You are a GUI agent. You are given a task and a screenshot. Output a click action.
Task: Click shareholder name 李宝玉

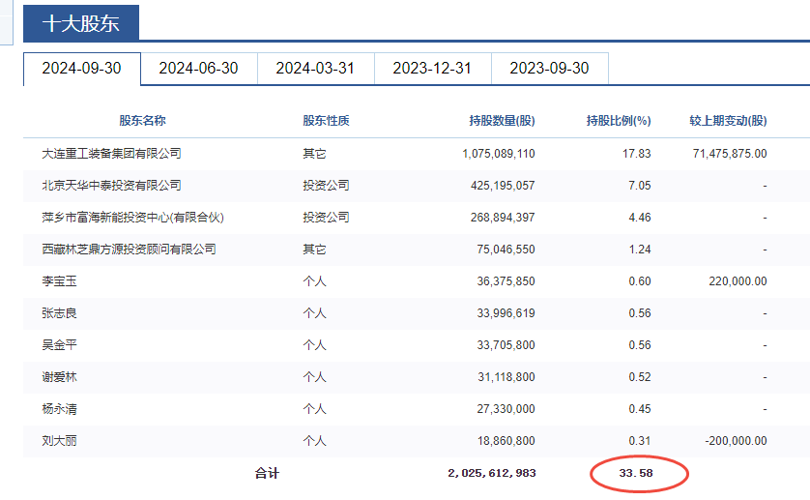click(x=59, y=282)
